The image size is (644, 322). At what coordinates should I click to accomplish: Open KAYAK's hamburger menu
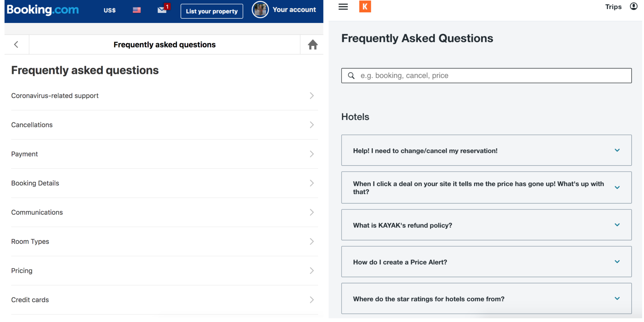pyautogui.click(x=343, y=7)
